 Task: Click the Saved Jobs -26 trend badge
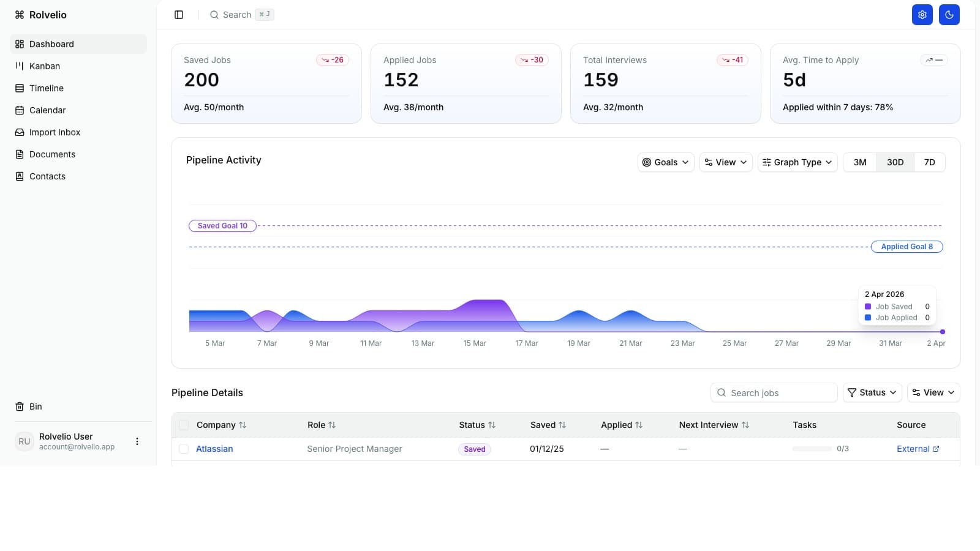(333, 60)
